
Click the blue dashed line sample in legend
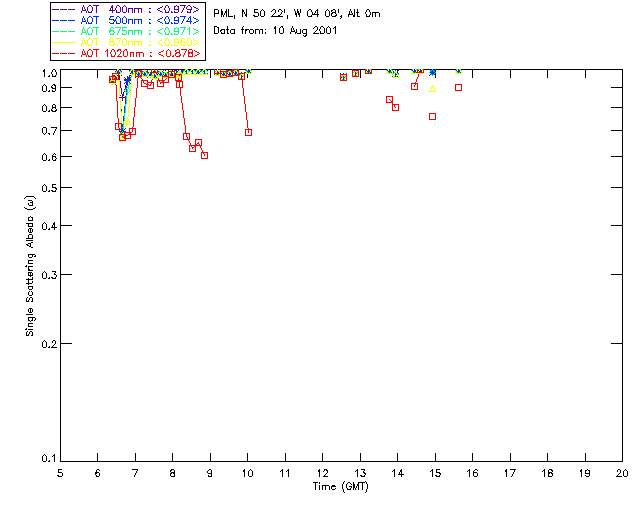click(x=64, y=20)
